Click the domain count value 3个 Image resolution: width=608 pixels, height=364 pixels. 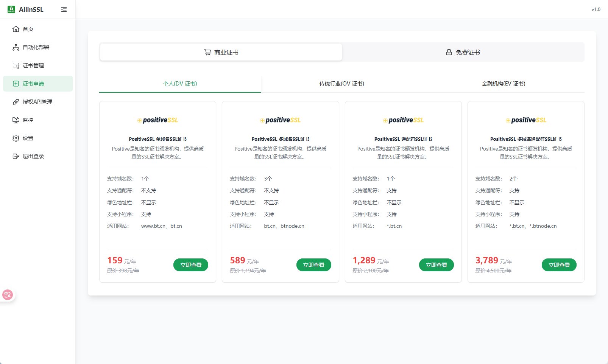268,179
